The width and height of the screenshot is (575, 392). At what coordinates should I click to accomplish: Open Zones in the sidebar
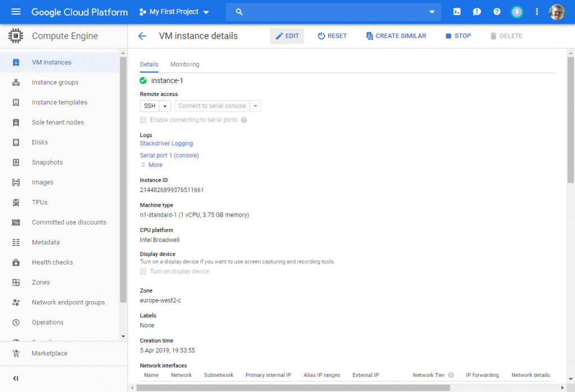(40, 282)
